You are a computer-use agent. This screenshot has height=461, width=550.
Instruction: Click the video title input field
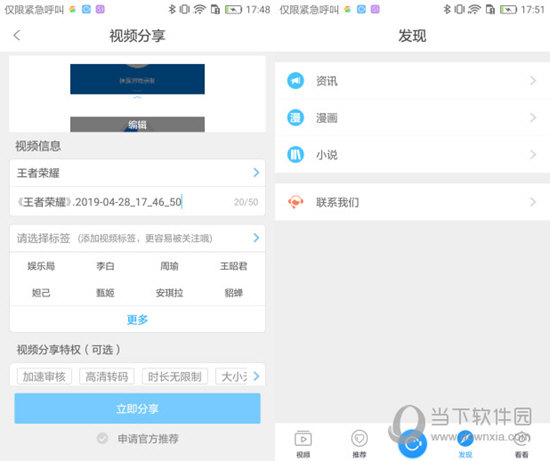pos(138,202)
